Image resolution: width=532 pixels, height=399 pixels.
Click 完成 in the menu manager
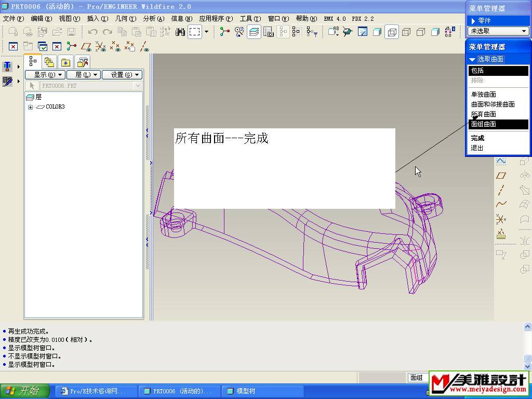pos(477,138)
